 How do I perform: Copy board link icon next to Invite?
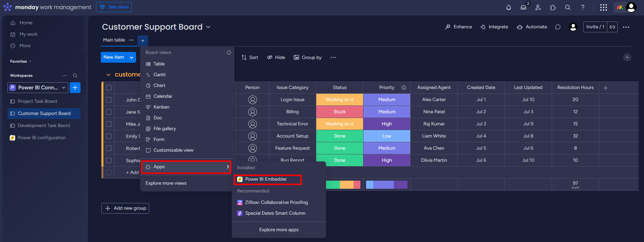click(612, 27)
